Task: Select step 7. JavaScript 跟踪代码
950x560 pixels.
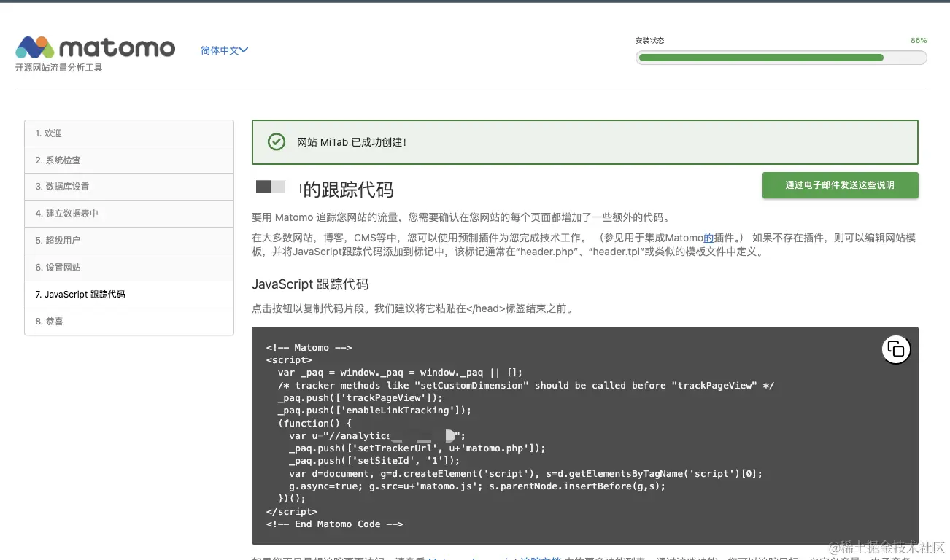Action: [x=129, y=295]
